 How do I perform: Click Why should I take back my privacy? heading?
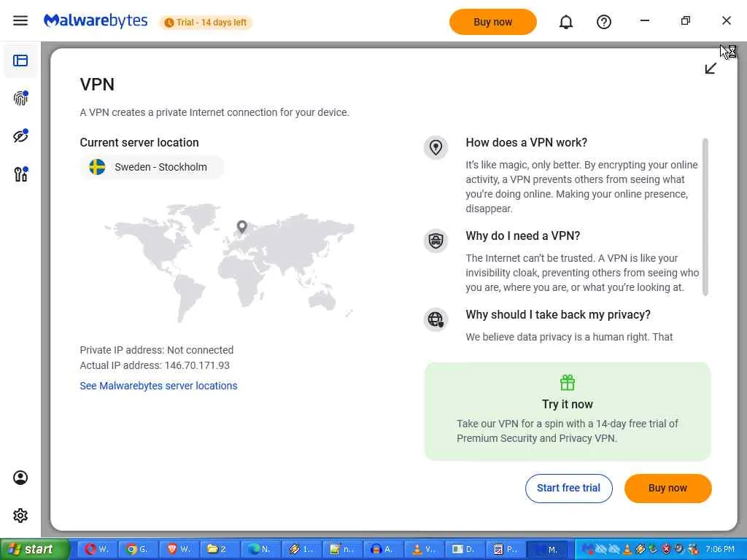point(558,315)
